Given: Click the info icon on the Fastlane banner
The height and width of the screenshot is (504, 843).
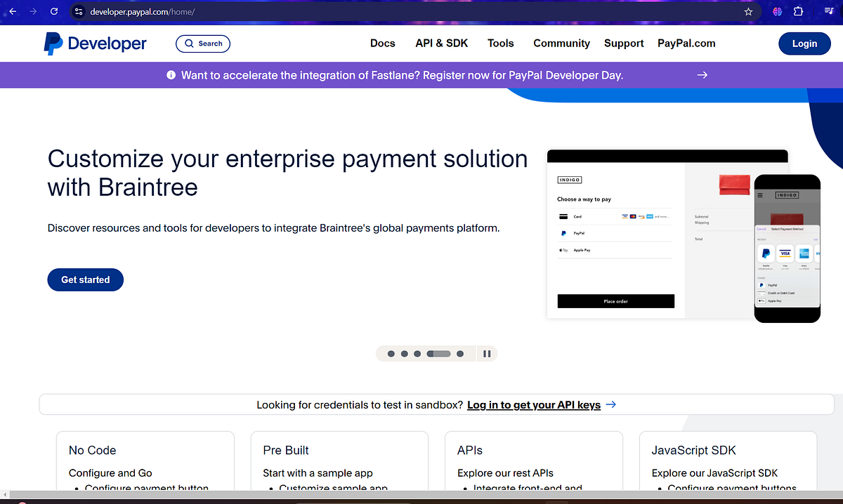Looking at the screenshot, I should point(171,75).
